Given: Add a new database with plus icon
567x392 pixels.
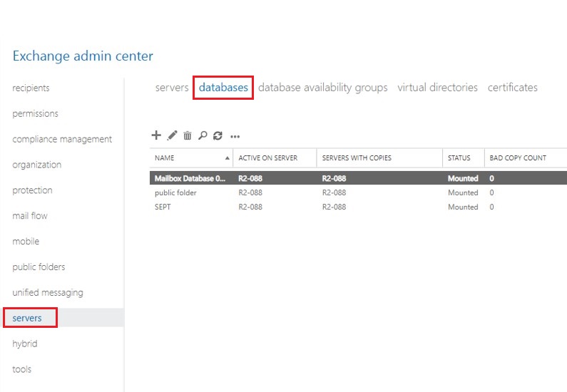Looking at the screenshot, I should [156, 135].
